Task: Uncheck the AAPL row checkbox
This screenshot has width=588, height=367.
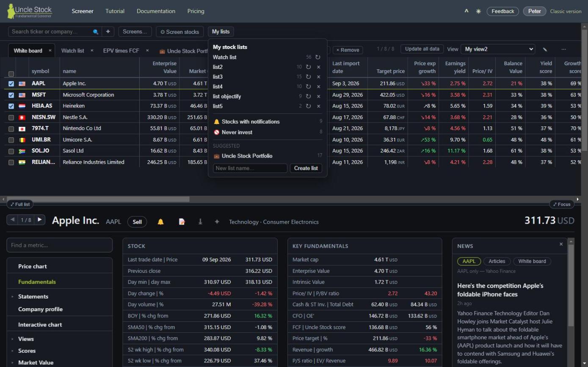Action: click(11, 84)
